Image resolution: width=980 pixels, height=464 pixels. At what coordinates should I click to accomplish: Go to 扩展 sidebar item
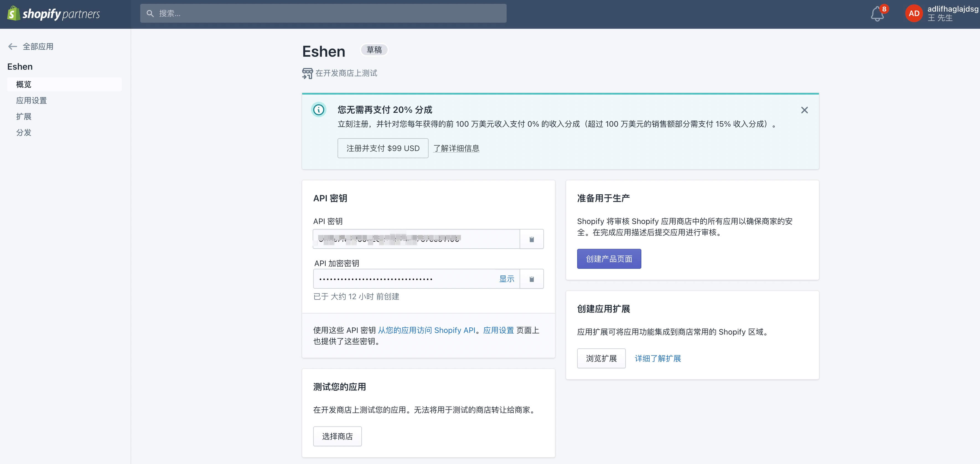point(24,116)
